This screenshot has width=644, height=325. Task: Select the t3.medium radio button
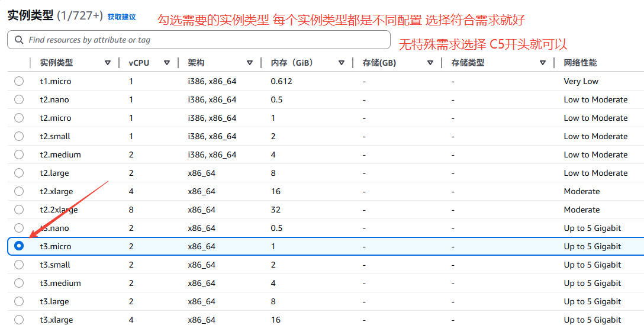19,283
